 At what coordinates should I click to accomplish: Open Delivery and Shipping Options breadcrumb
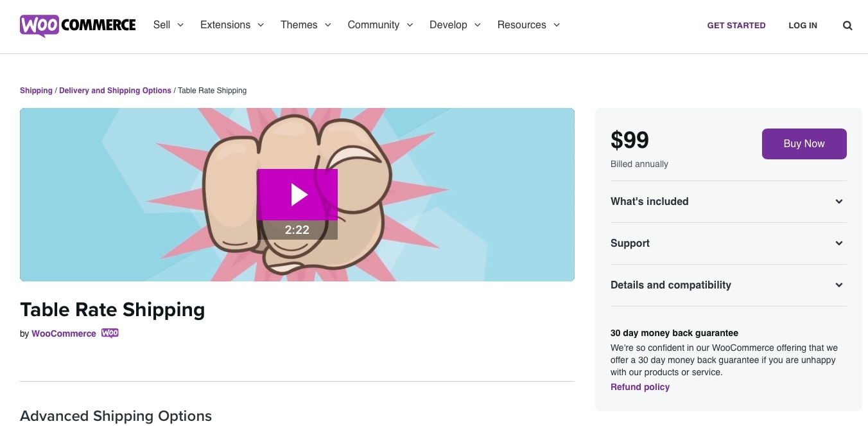point(115,91)
